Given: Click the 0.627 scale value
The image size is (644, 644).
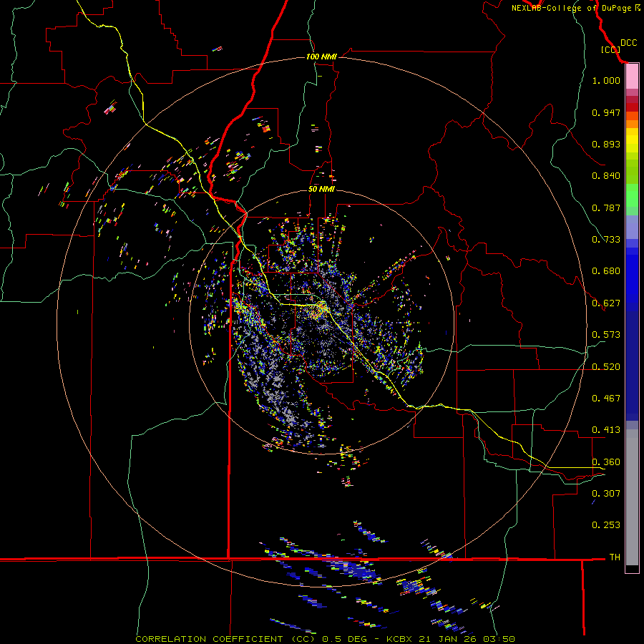Looking at the screenshot, I should 606,303.
